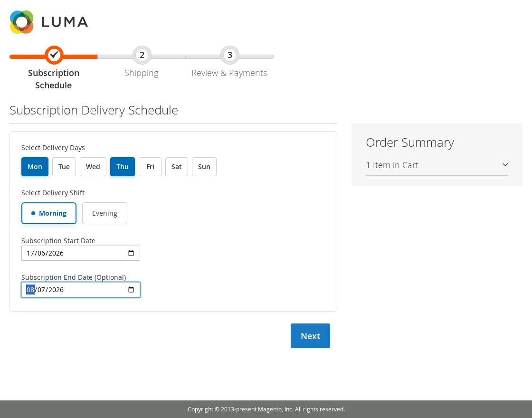The width and height of the screenshot is (532, 418).
Task: Click the Subscription Start Date label
Action: [58, 241]
